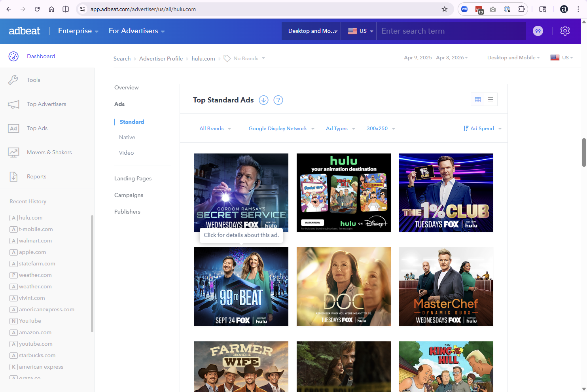Open the MasterChef Dynamic Duos ad thumbnail
587x392 pixels.
(446, 286)
